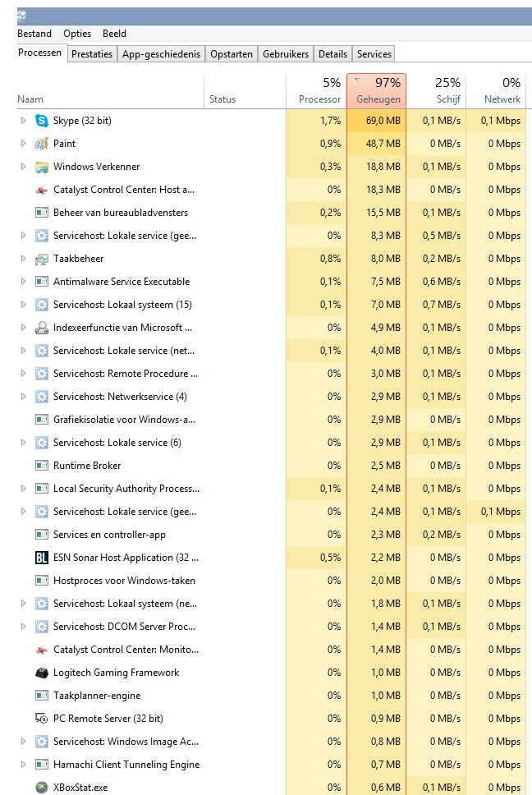Expand the Skype (32 bit) process group
The width and height of the screenshot is (532, 795).
click(x=23, y=121)
